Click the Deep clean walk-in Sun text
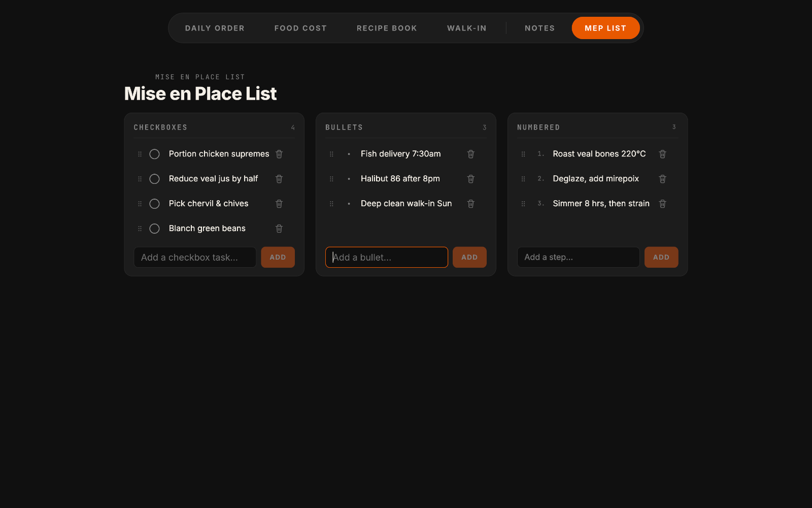Viewport: 812px width, 508px height. click(x=406, y=204)
